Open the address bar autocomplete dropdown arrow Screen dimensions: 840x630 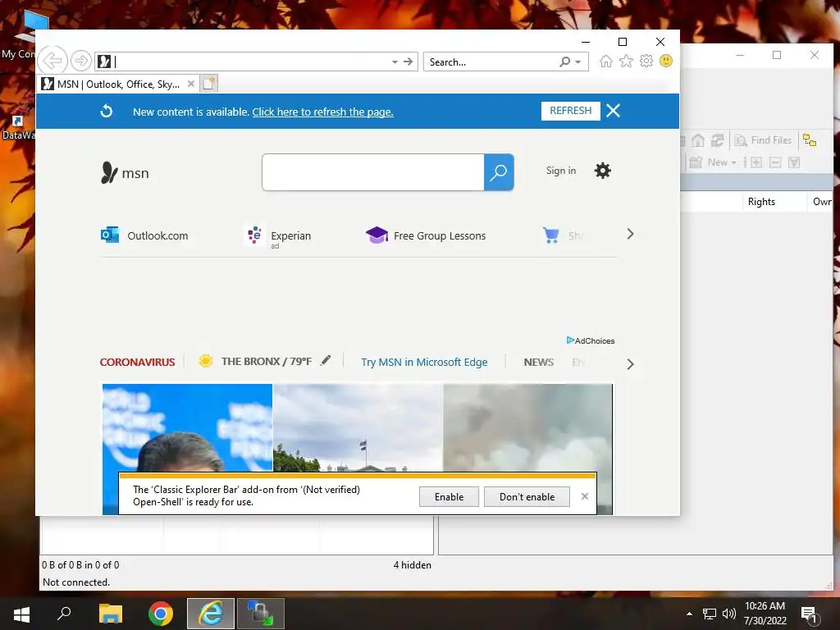(x=395, y=62)
